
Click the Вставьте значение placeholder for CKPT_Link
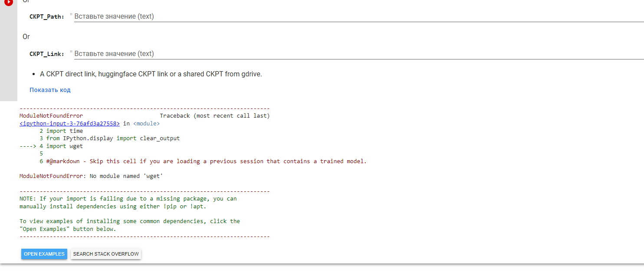click(x=114, y=53)
